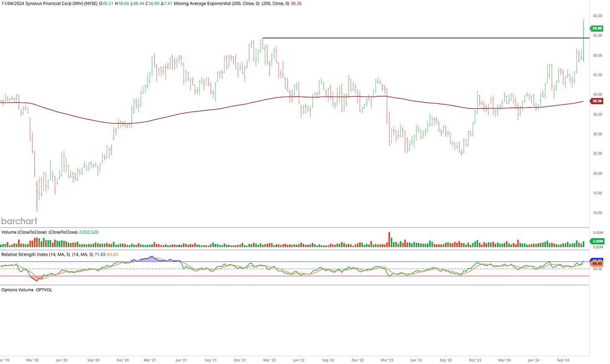Click the Dec '23 date axis label

(x=475, y=360)
